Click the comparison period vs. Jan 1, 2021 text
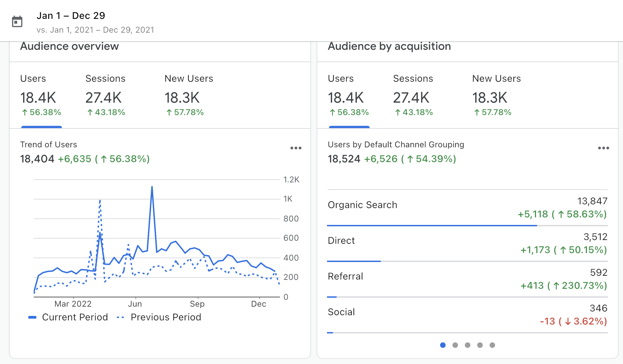This screenshot has height=364, width=623. (x=95, y=30)
